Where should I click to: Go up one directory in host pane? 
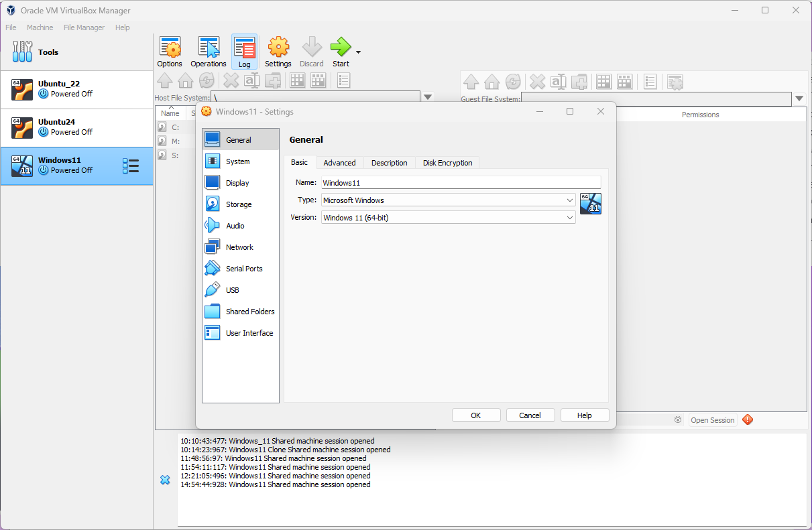pyautogui.click(x=165, y=81)
